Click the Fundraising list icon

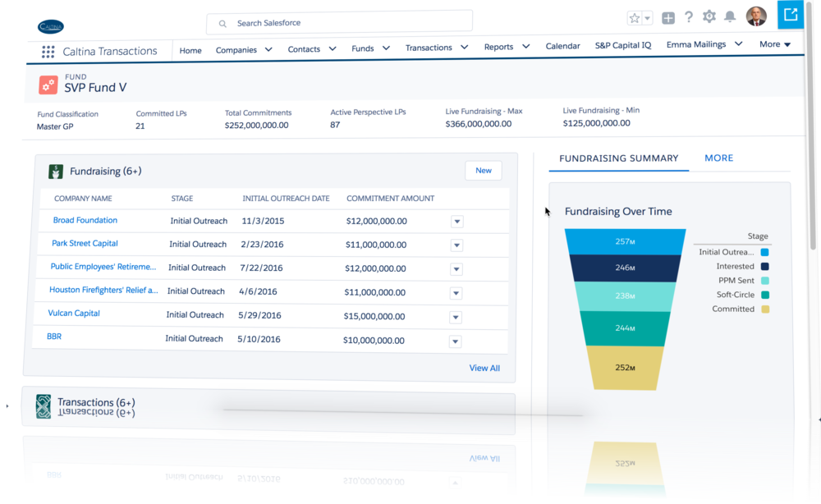pos(56,171)
